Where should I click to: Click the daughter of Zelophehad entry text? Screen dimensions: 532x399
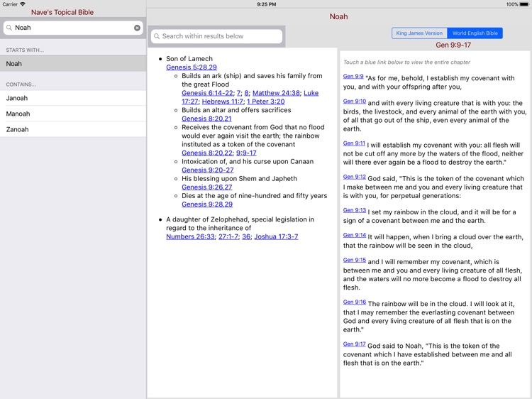[240, 224]
